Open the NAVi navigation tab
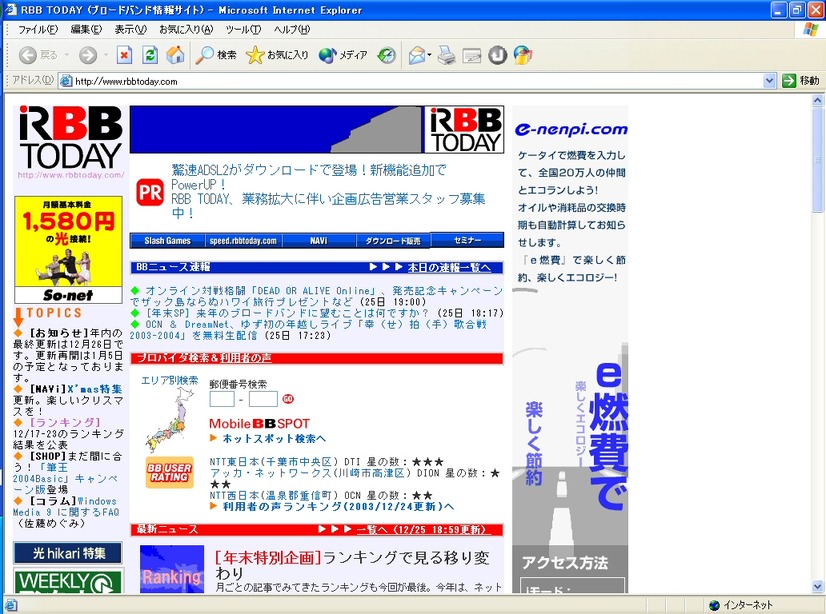 pos(319,241)
